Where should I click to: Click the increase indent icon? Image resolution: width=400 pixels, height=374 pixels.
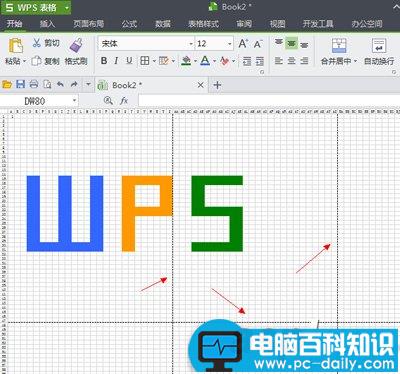click(x=260, y=61)
